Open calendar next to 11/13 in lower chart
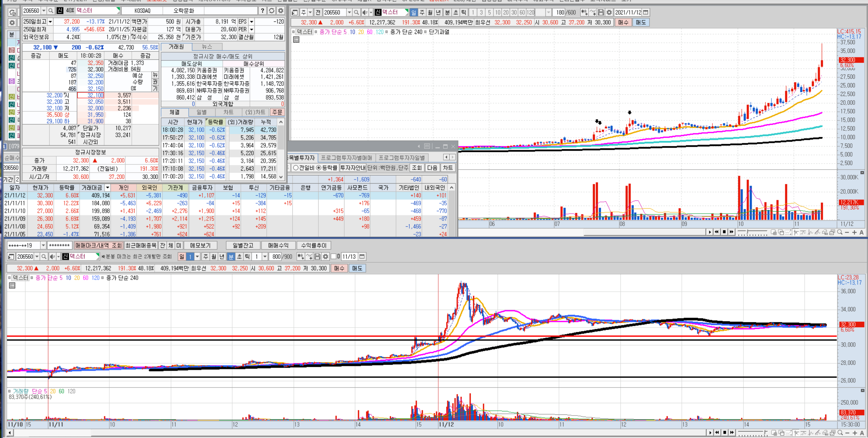This screenshot has height=438, width=868. click(362, 256)
